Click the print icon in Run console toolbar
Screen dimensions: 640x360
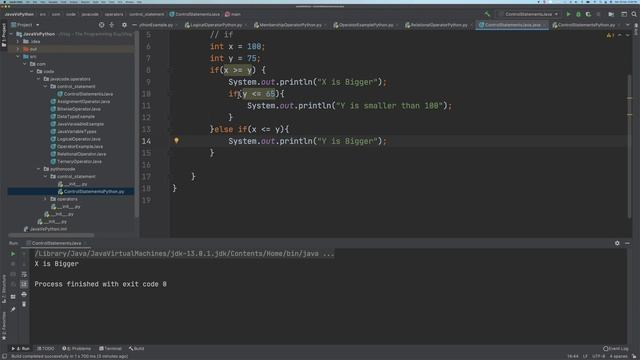[x=24, y=294]
